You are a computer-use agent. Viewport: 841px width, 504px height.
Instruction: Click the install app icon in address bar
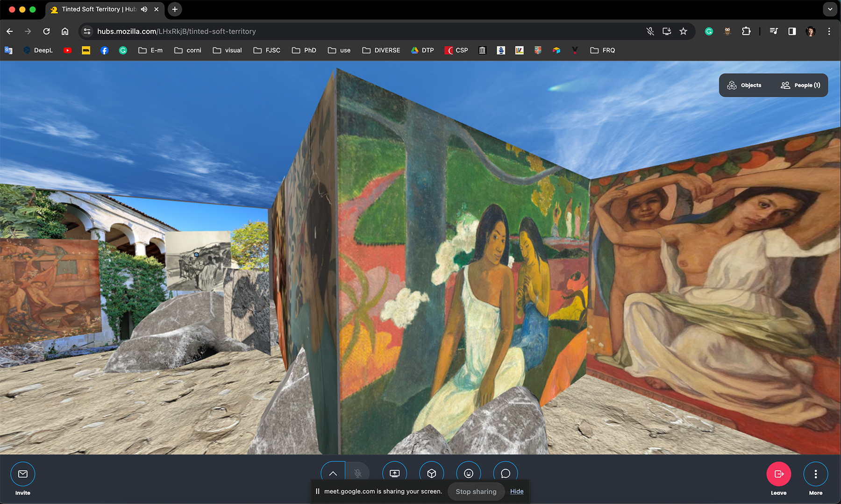point(667,31)
